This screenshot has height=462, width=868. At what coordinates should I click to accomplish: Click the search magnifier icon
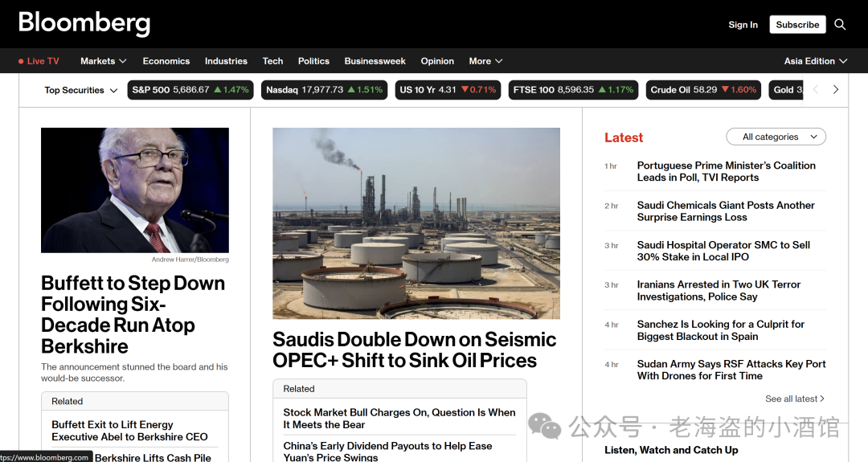[x=840, y=24]
